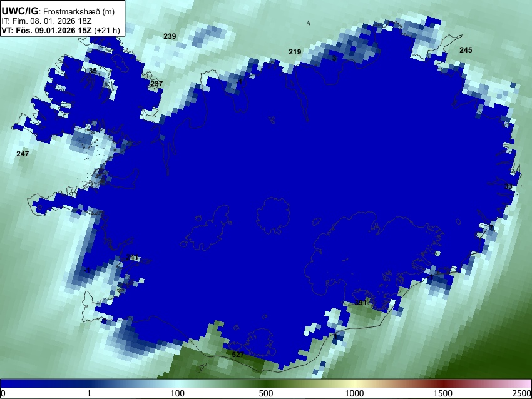Click the legend tick label 1000

click(x=354, y=393)
